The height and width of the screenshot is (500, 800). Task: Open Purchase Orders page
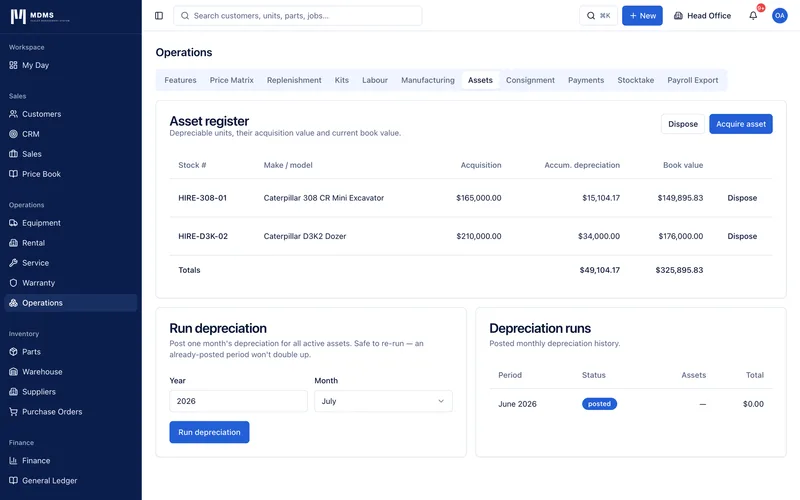70,412
